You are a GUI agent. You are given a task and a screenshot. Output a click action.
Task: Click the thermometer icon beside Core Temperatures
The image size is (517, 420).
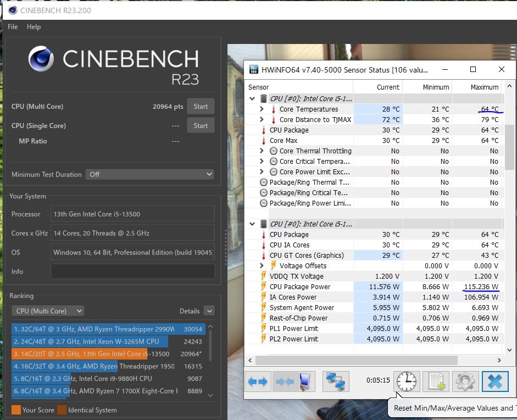click(274, 109)
